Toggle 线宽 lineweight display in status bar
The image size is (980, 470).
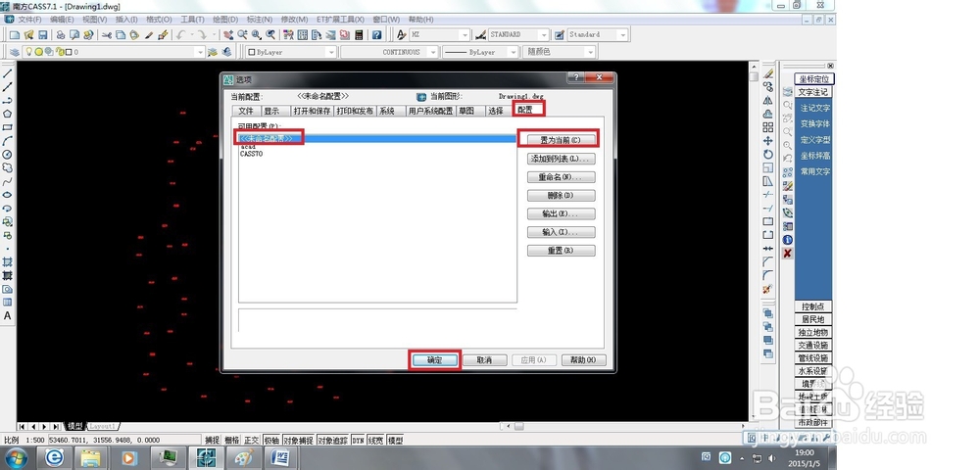point(375,440)
